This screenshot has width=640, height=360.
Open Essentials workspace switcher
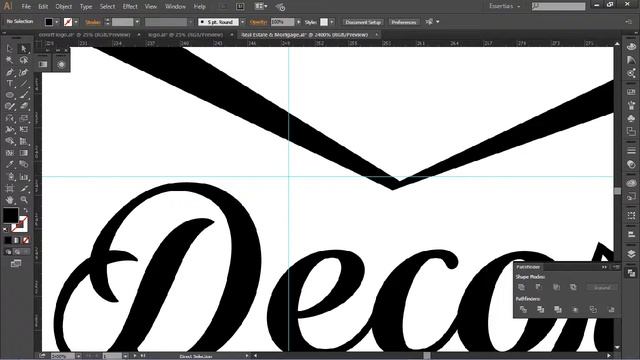pyautogui.click(x=504, y=6)
